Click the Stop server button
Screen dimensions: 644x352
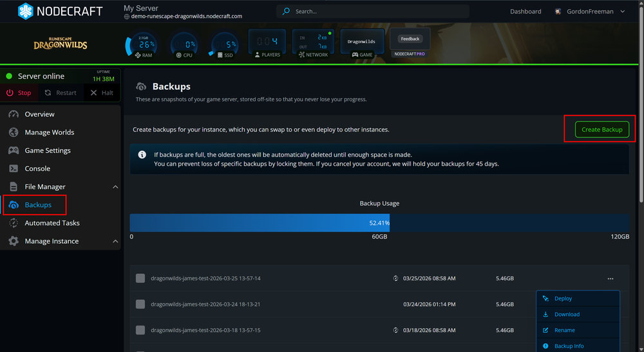pos(19,93)
